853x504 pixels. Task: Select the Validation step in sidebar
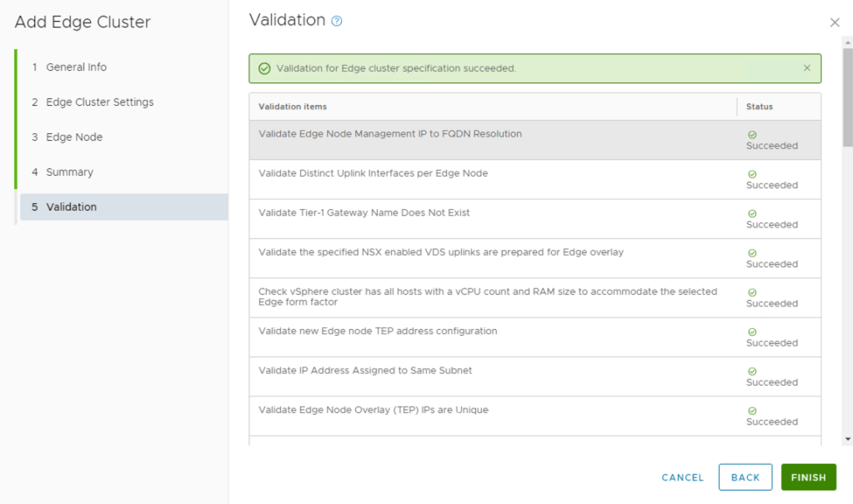click(x=72, y=207)
